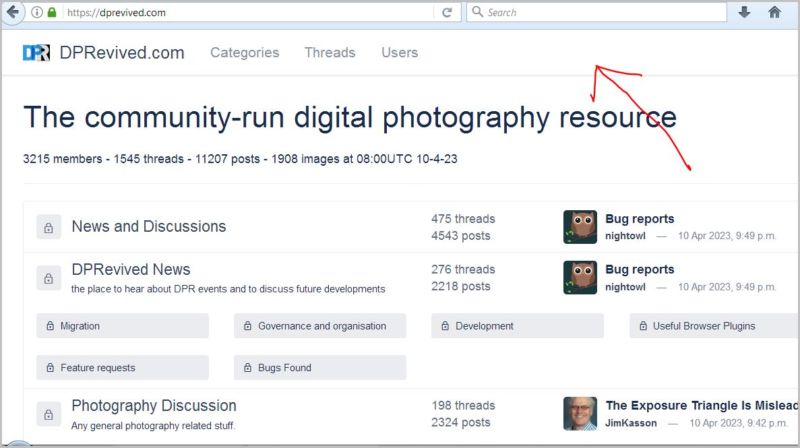
Task: Click lock icon beside Photography Discussion
Action: [x=48, y=414]
